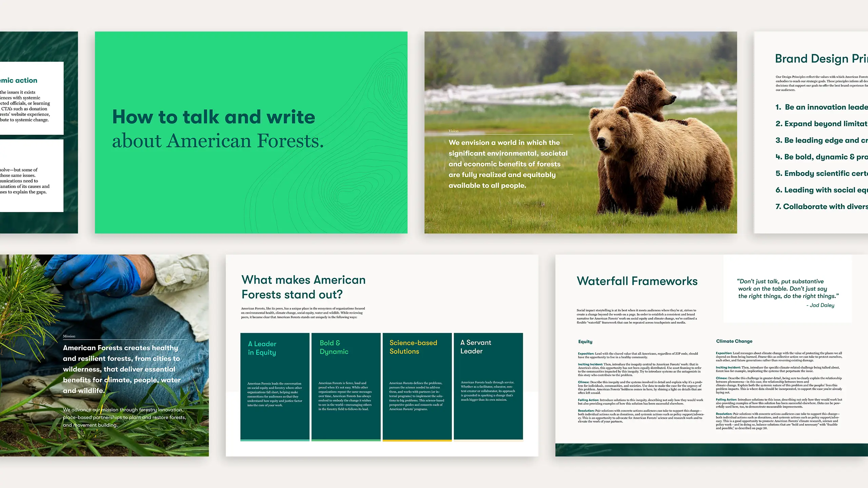Click the 'American Forests, like its peers' intro paragraph
This screenshot has height=488, width=868.
(x=303, y=313)
